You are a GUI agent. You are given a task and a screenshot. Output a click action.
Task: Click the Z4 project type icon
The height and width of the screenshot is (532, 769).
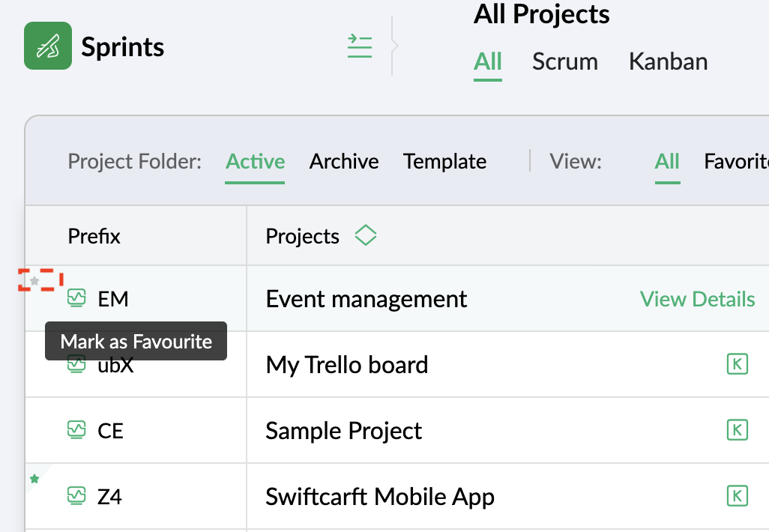pos(76,495)
